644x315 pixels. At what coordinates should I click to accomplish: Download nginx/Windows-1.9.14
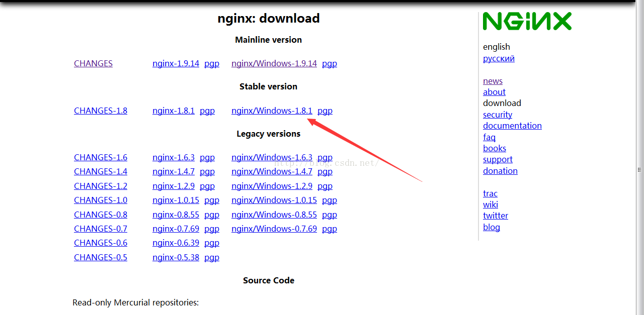coord(274,63)
